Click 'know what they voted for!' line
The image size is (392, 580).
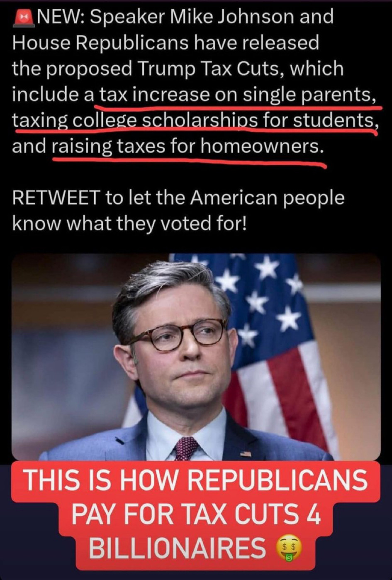click(x=129, y=224)
